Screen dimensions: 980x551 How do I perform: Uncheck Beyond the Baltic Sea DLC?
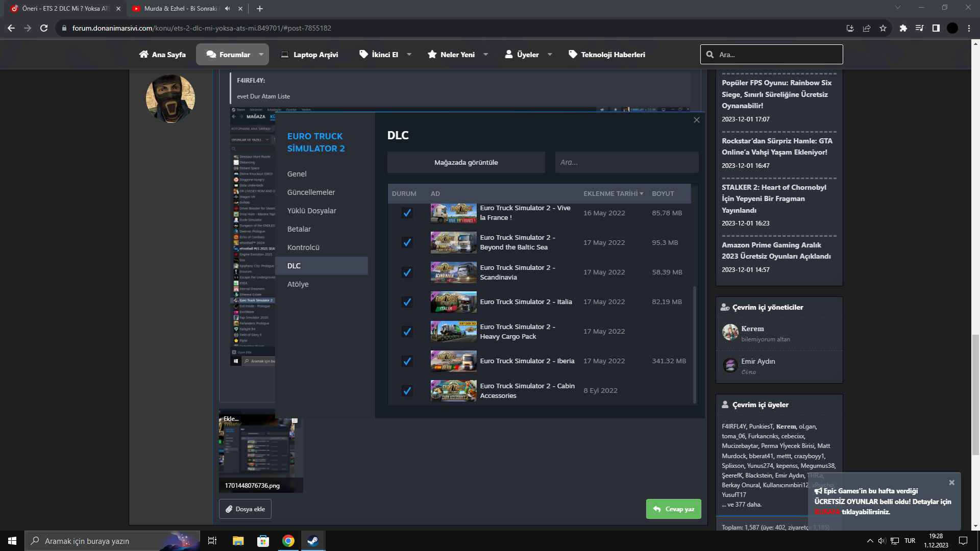point(407,242)
